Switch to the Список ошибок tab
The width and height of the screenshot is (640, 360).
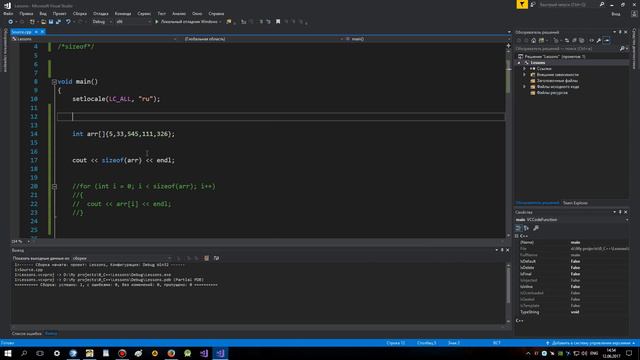pos(27,333)
